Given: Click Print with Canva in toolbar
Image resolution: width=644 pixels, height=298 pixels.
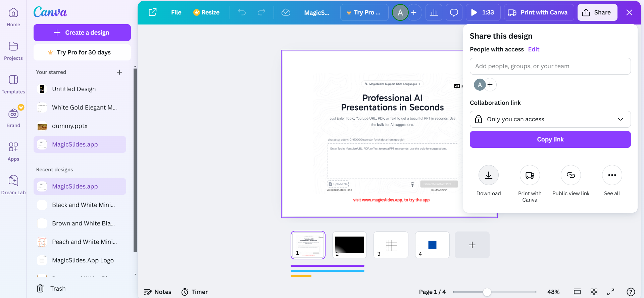Looking at the screenshot, I should tap(539, 12).
